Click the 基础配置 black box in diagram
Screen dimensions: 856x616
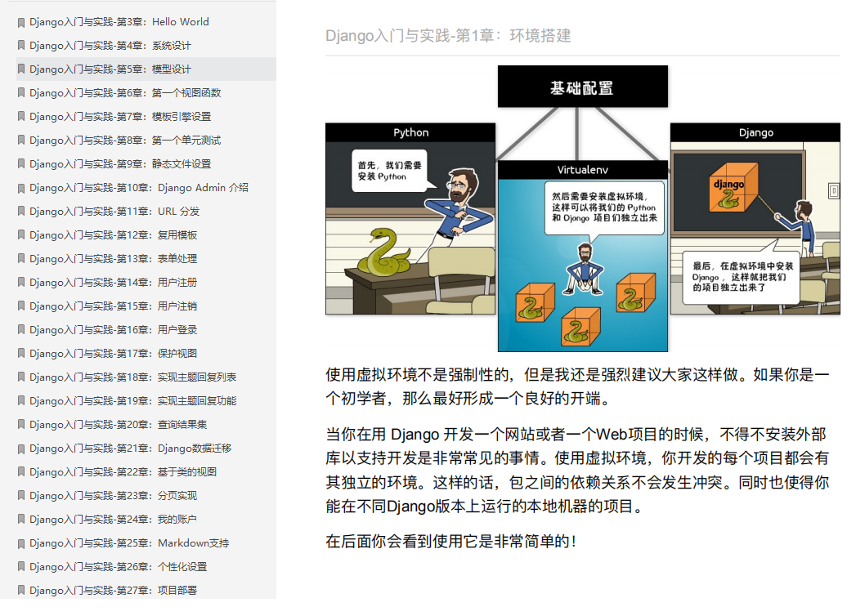point(582,87)
